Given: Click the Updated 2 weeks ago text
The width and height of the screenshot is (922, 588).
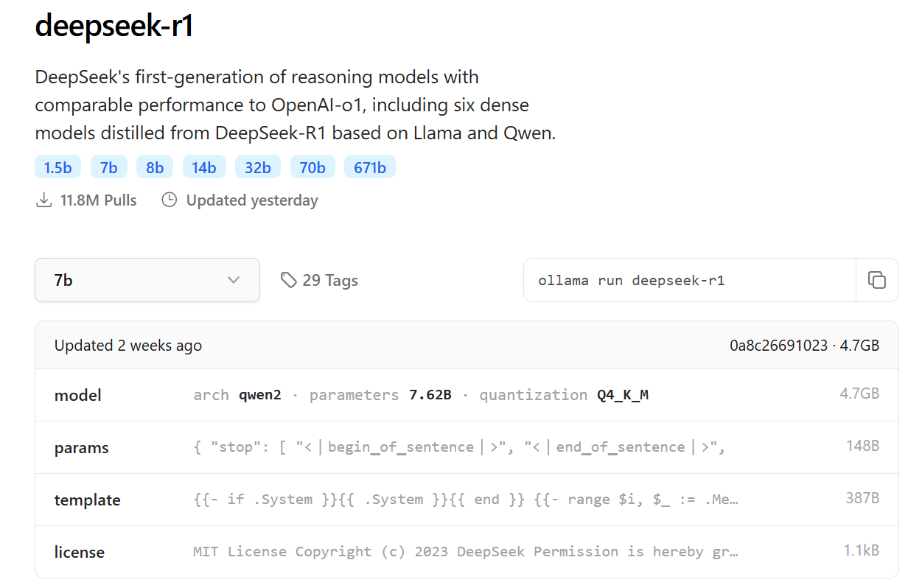Looking at the screenshot, I should [x=128, y=346].
